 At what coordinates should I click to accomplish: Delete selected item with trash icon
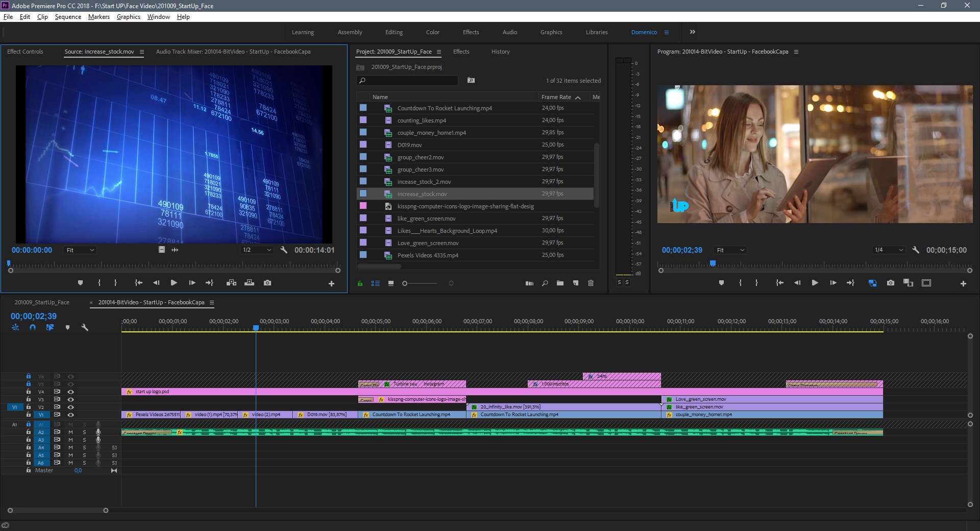[591, 283]
